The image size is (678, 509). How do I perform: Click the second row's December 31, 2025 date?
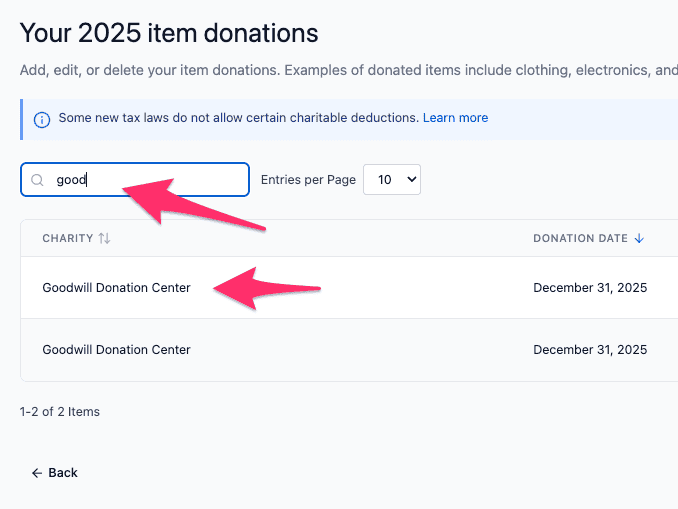coord(590,350)
